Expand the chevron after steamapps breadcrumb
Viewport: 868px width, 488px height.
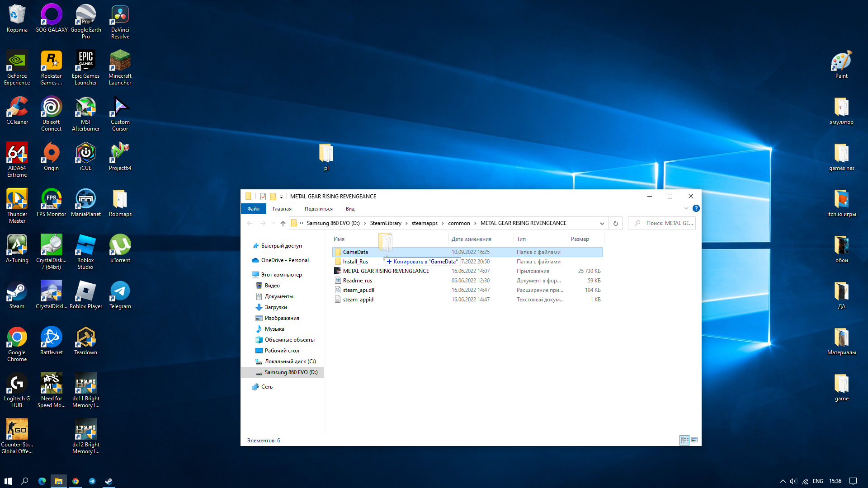pyautogui.click(x=443, y=223)
